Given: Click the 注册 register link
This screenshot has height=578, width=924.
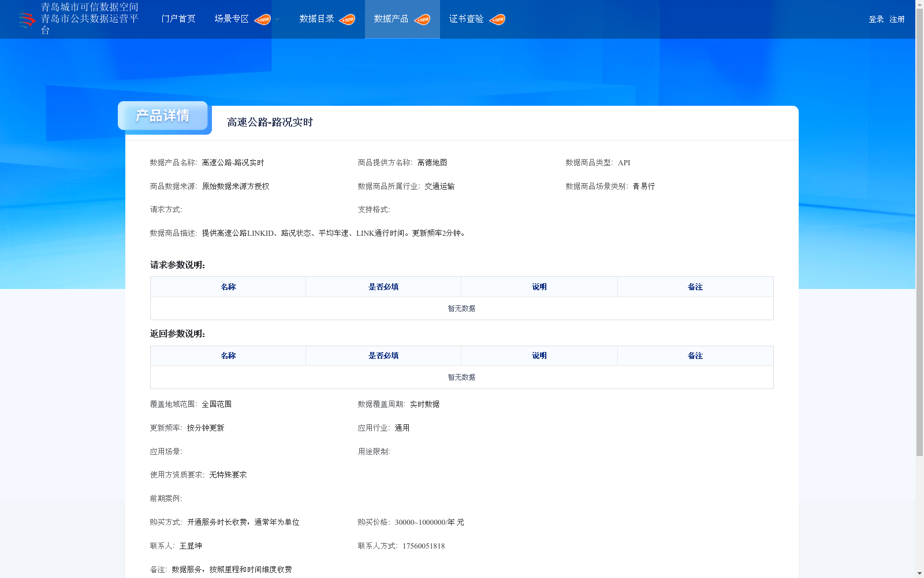Looking at the screenshot, I should click(x=896, y=19).
